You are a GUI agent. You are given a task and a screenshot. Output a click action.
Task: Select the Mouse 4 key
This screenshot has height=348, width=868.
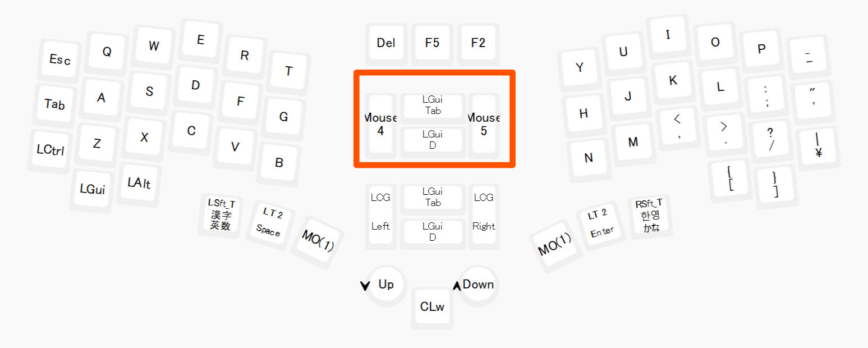(x=380, y=123)
